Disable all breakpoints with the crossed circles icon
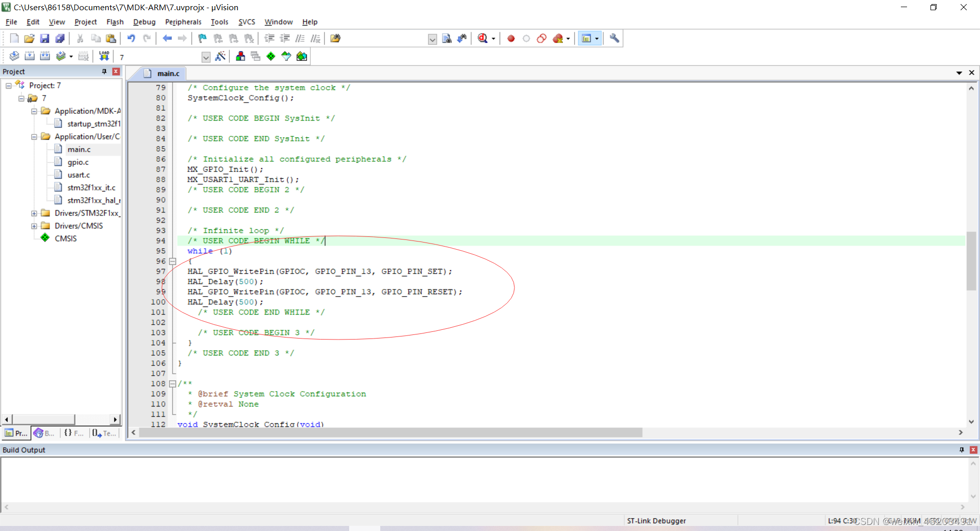The width and height of the screenshot is (980, 531). 542,38
